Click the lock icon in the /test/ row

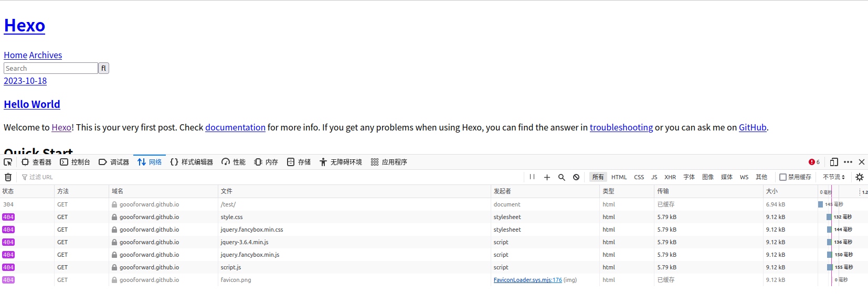pos(114,204)
